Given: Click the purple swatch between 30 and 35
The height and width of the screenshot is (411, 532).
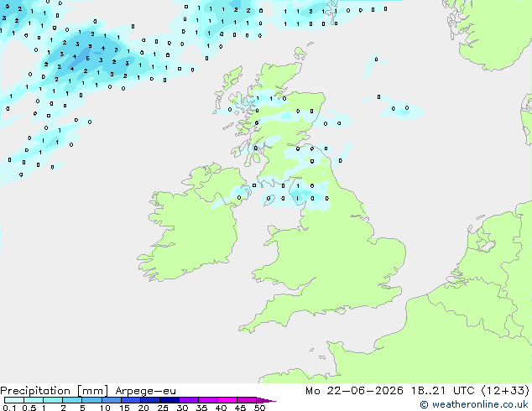Looking at the screenshot, I should (188, 400).
